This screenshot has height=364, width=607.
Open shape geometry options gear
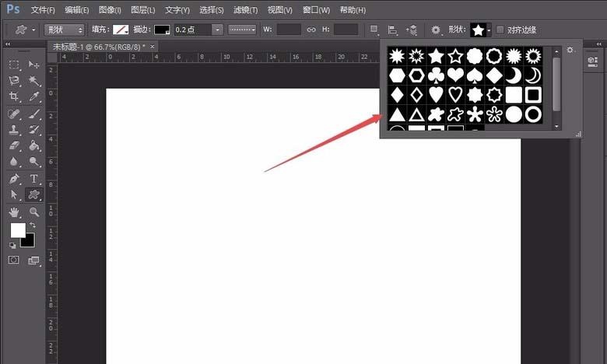436,30
